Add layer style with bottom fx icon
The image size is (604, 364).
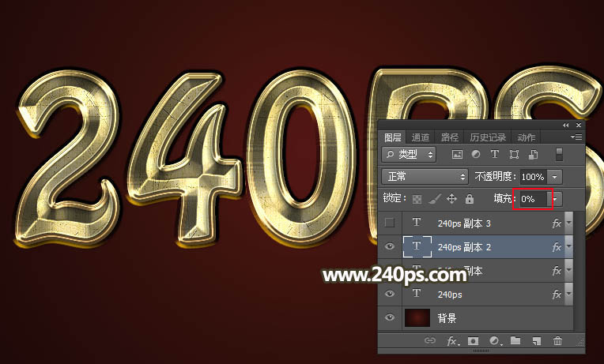pyautogui.click(x=453, y=341)
